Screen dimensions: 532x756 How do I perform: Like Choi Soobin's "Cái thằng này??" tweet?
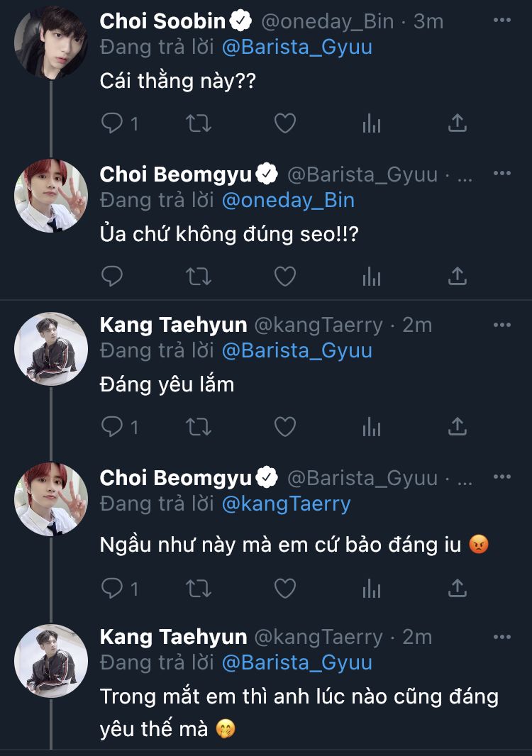284,124
